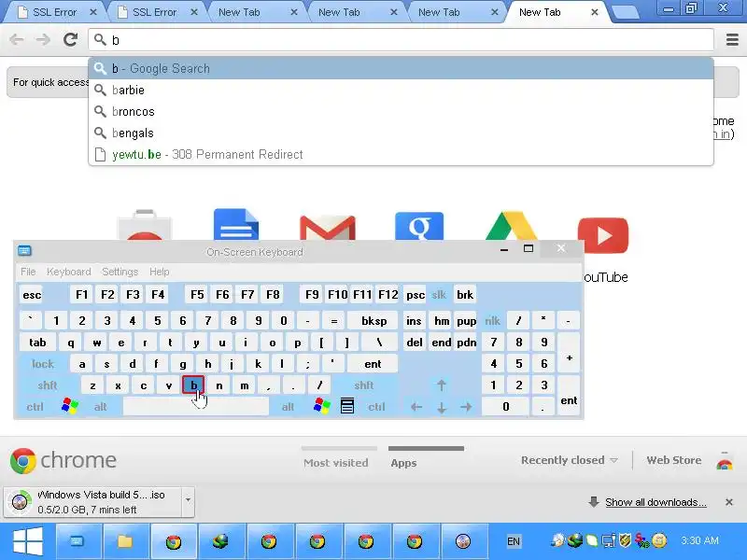The height and width of the screenshot is (560, 747).
Task: Click the main ent key next to apostrophe
Action: coord(373,364)
